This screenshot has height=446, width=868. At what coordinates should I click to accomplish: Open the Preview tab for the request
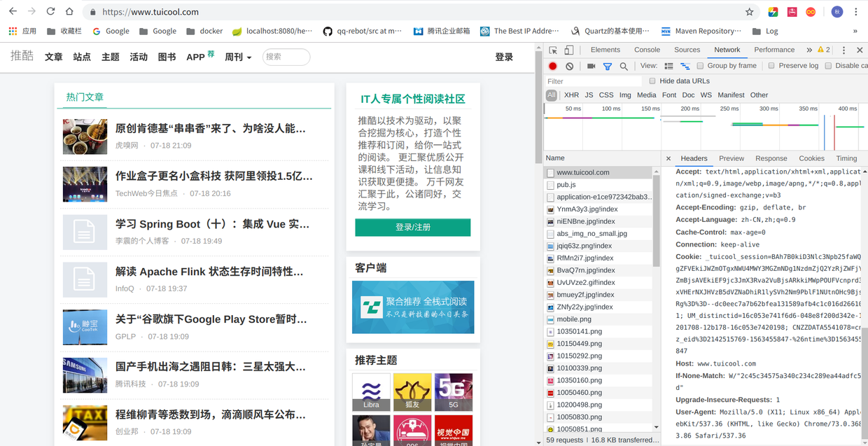[x=731, y=158]
